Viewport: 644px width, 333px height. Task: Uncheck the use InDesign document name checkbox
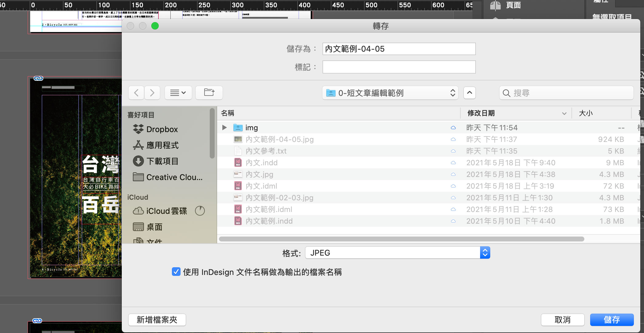[x=176, y=272]
